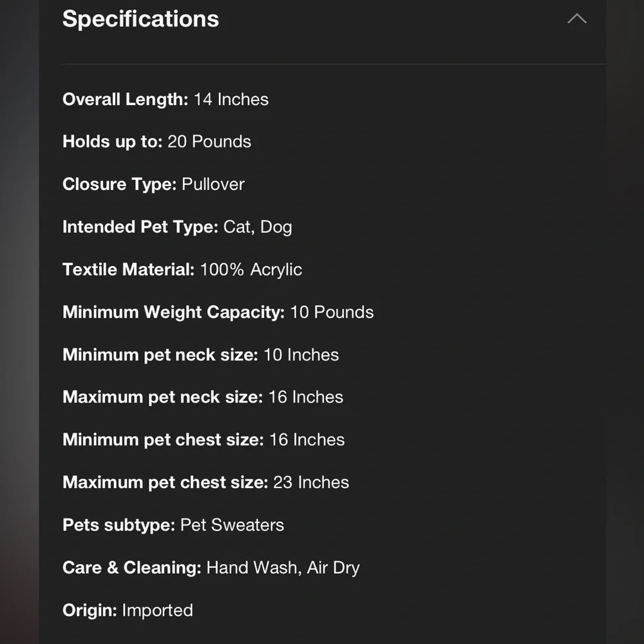The width and height of the screenshot is (644, 644).
Task: Select the Overall Length 14 Inches row
Action: [166, 99]
